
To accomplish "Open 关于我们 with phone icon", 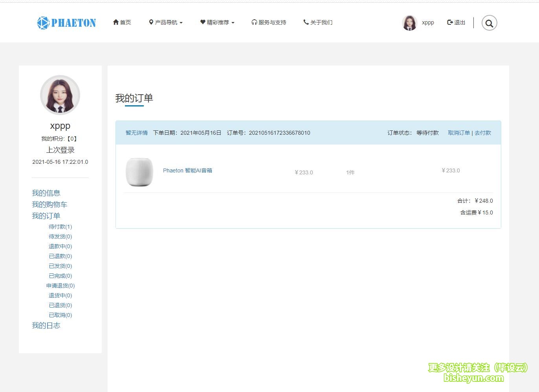I will tap(318, 22).
